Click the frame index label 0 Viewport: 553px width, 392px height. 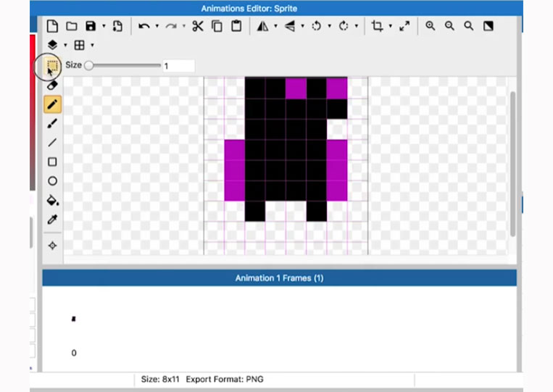pos(74,353)
